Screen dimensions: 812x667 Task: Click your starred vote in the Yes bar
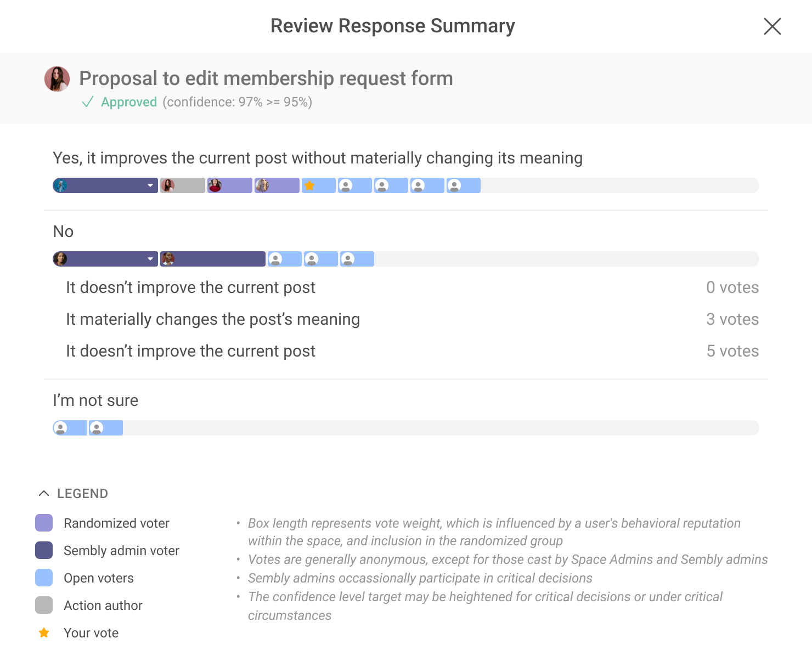pyautogui.click(x=318, y=185)
